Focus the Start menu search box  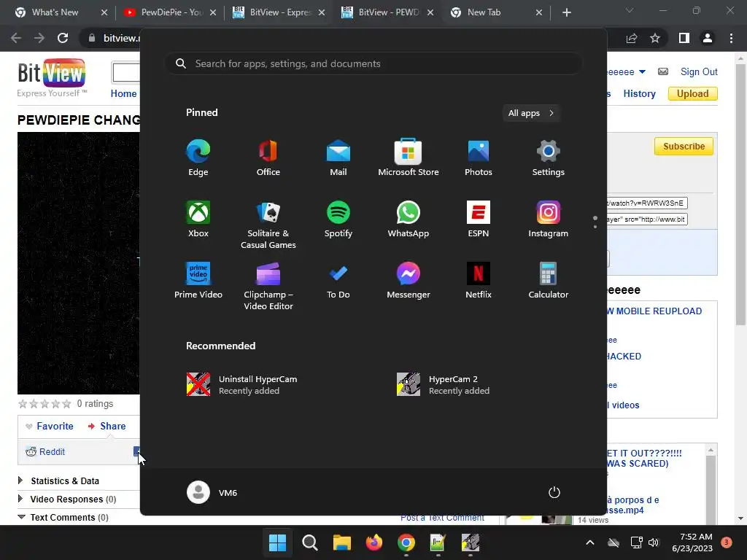coord(373,64)
